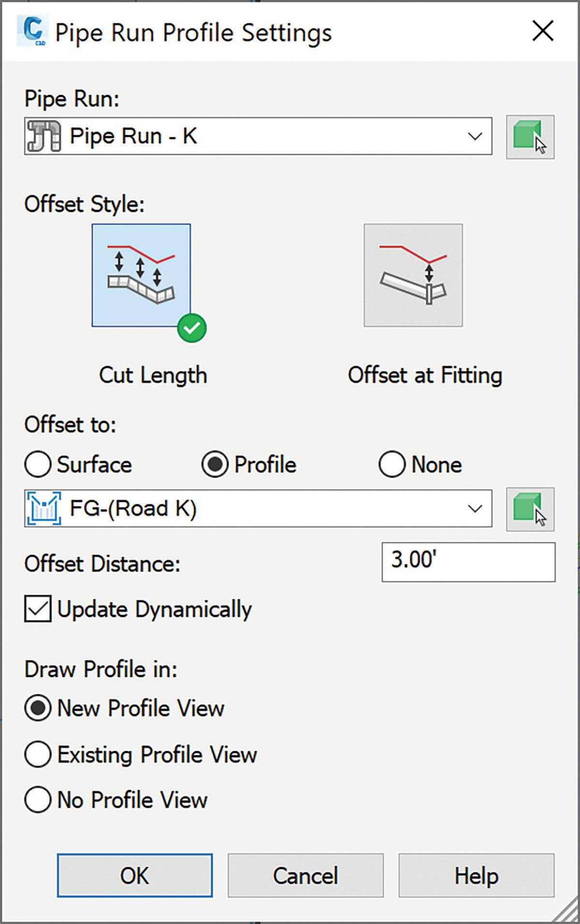
Task: Pick profile from drawing button
Action: coord(530,509)
